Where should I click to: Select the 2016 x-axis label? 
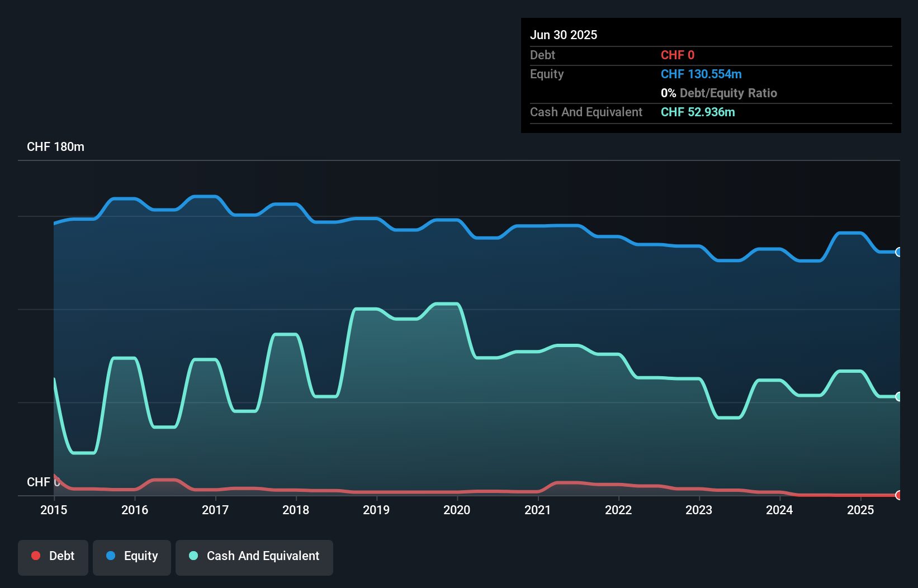point(135,510)
